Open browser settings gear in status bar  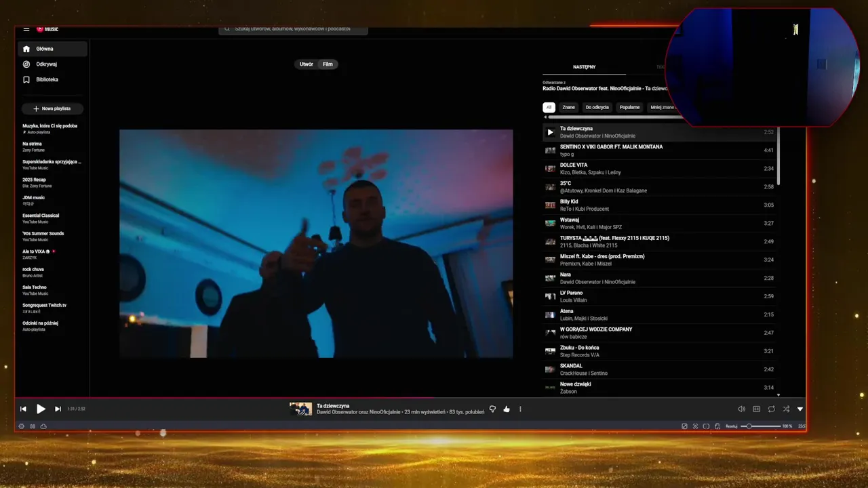(21, 426)
